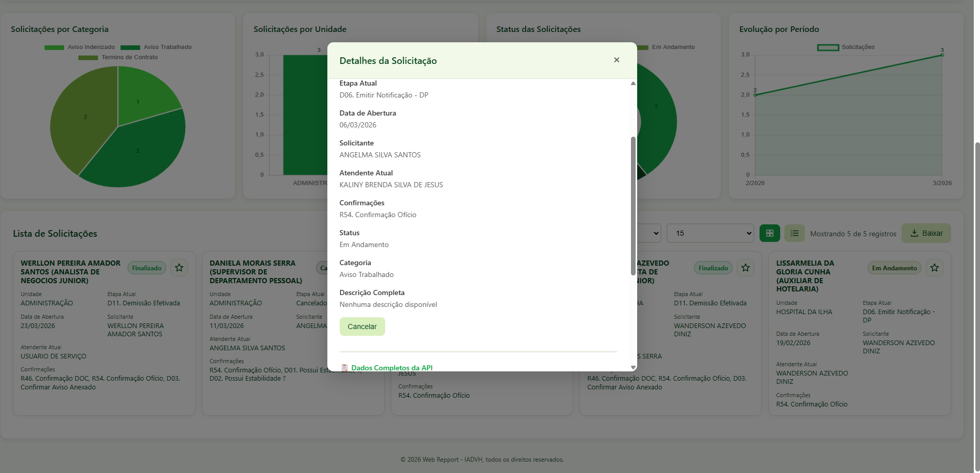The height and width of the screenshot is (473, 980).
Task: Click the text Nenhuma descrição disponível
Action: (388, 304)
